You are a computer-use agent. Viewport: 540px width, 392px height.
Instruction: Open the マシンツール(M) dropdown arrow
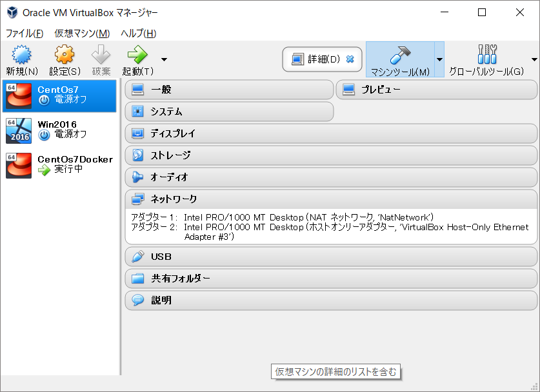click(x=439, y=59)
